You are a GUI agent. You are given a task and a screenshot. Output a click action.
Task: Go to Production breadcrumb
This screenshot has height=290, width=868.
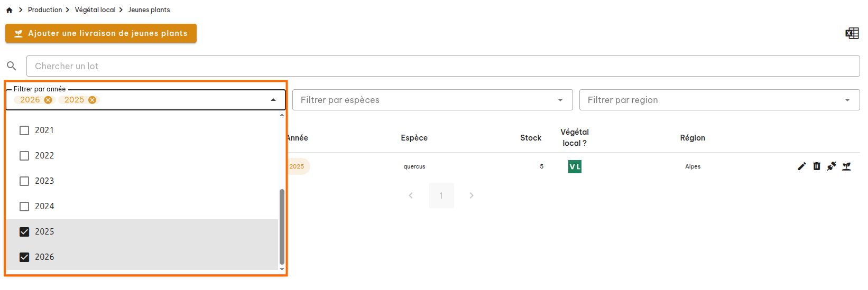coord(45,10)
